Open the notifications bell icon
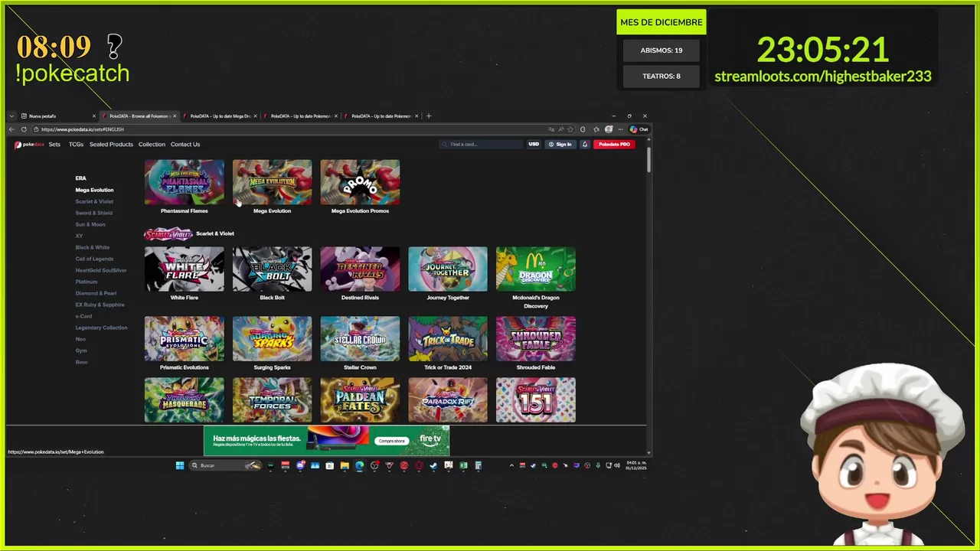980x551 pixels. coord(585,144)
